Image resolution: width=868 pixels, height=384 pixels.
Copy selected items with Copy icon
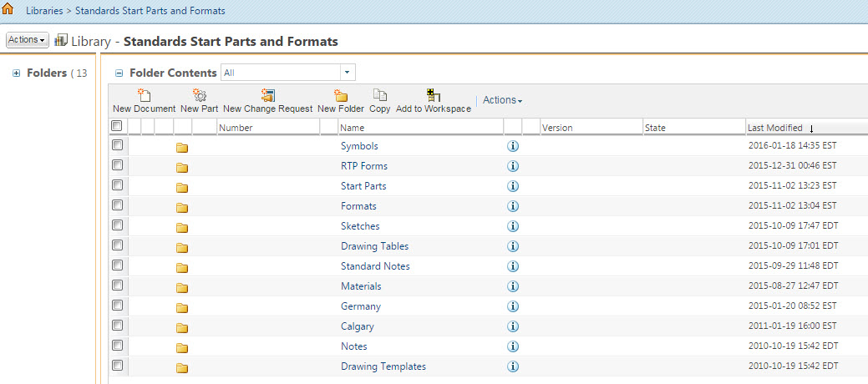(380, 95)
